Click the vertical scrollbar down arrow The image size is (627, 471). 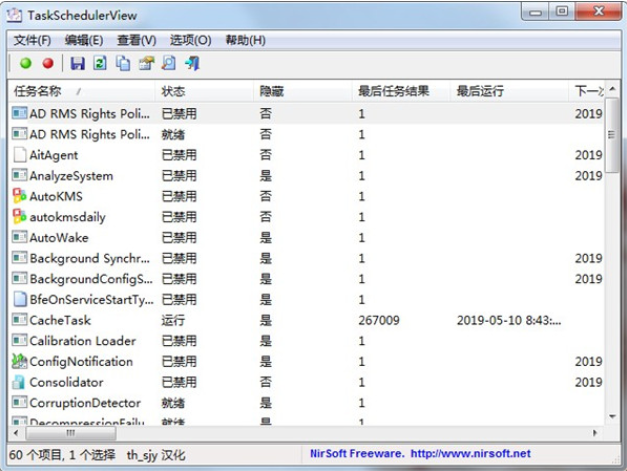click(612, 414)
